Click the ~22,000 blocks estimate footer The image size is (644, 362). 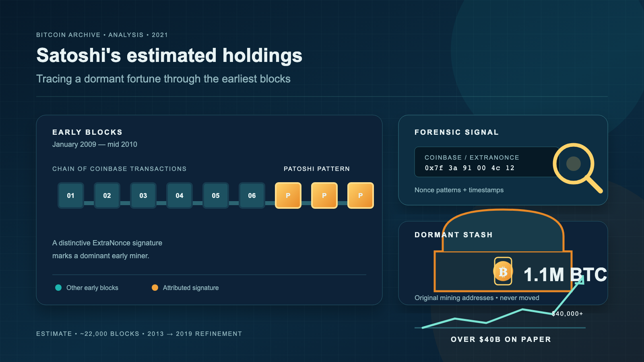click(139, 334)
